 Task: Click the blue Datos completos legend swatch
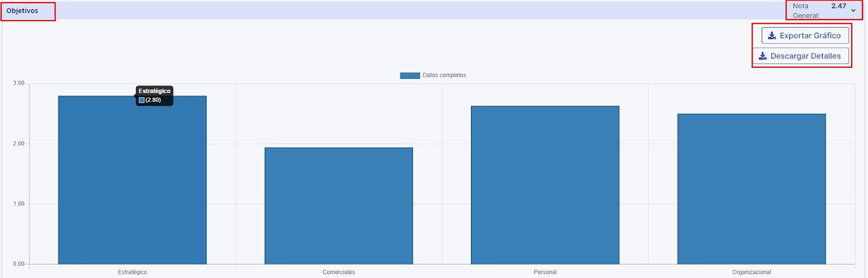[410, 75]
